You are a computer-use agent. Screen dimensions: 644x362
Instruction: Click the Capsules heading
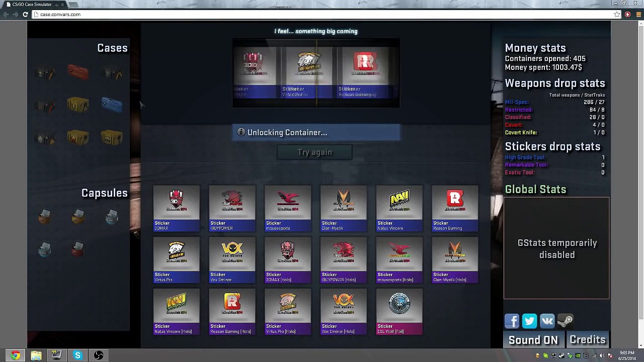pos(105,193)
